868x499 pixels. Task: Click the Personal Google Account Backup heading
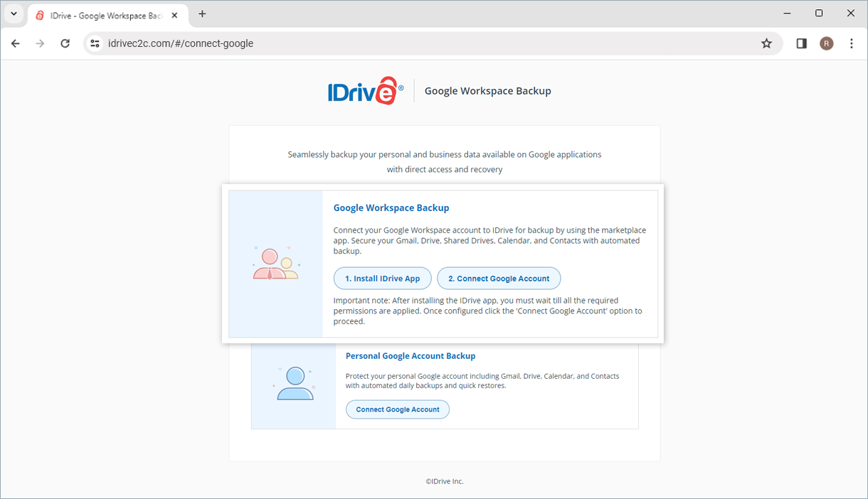[x=411, y=356]
